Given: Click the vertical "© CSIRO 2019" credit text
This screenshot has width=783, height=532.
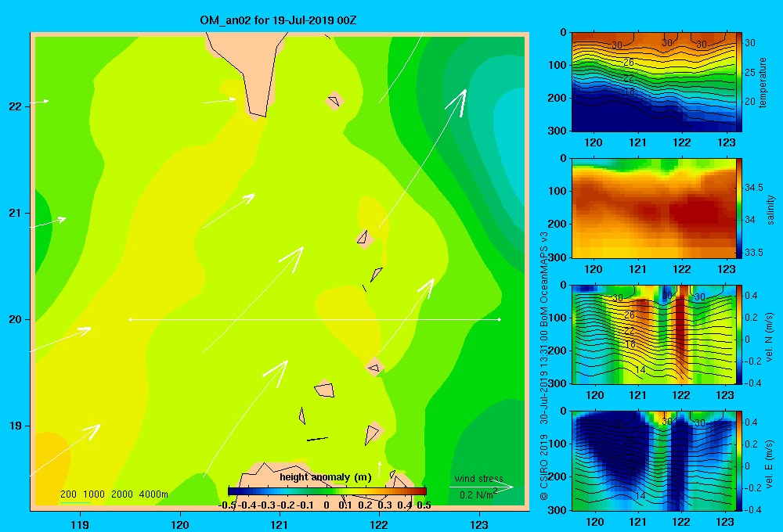Looking at the screenshot, I should (544, 467).
